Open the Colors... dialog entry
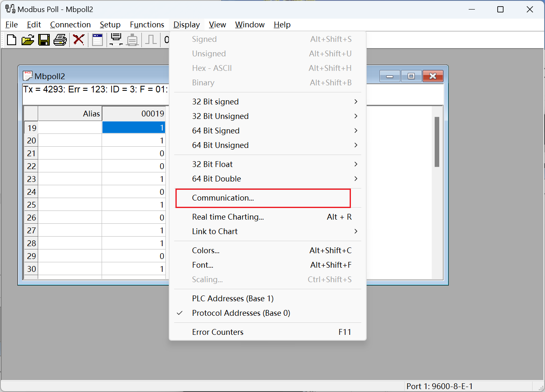The image size is (545, 392). click(x=206, y=251)
